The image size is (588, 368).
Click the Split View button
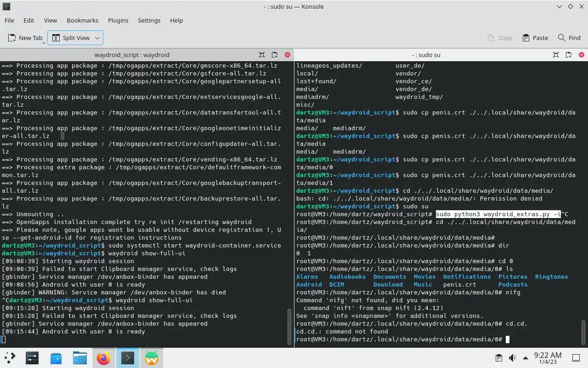tap(71, 38)
